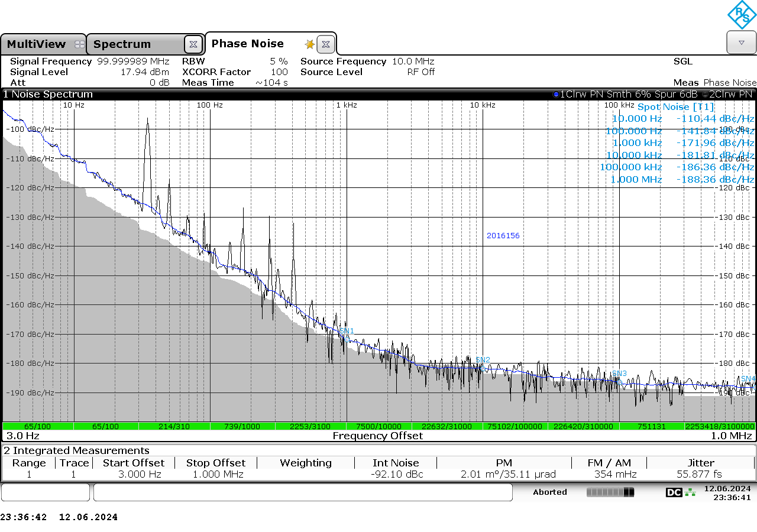Image resolution: width=757 pixels, height=532 pixels.
Task: Click the 1.0 MHz stop offset label
Action: point(731,436)
